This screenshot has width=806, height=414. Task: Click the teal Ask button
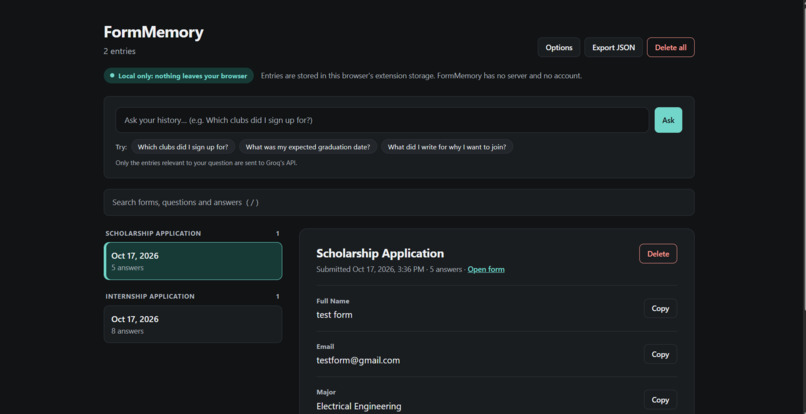[x=668, y=120]
